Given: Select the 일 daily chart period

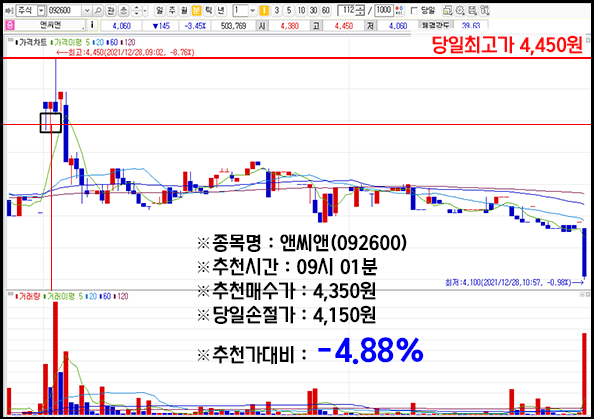Looking at the screenshot, I should pyautogui.click(x=160, y=11).
